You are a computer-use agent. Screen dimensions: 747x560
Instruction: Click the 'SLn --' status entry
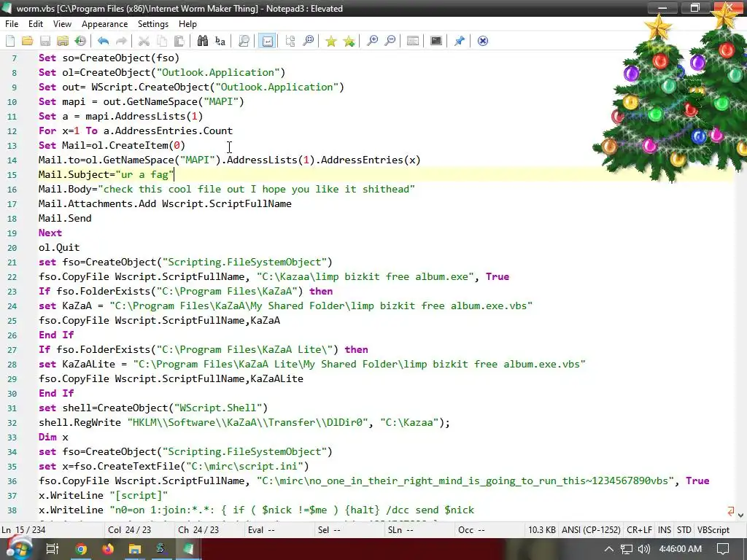click(x=400, y=530)
